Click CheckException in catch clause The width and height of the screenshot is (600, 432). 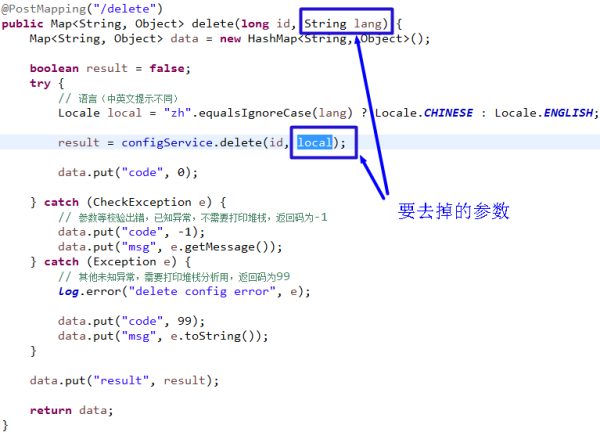[x=142, y=202]
